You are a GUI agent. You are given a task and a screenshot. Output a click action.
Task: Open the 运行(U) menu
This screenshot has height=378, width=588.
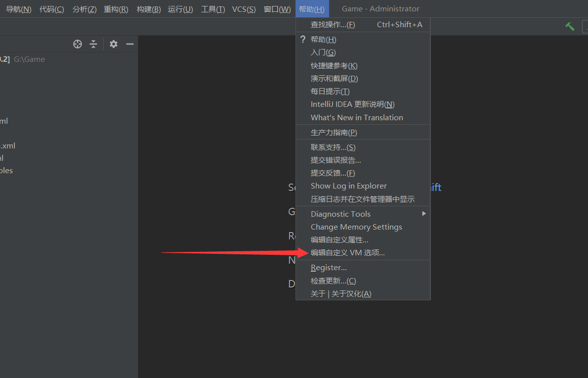[x=180, y=9]
